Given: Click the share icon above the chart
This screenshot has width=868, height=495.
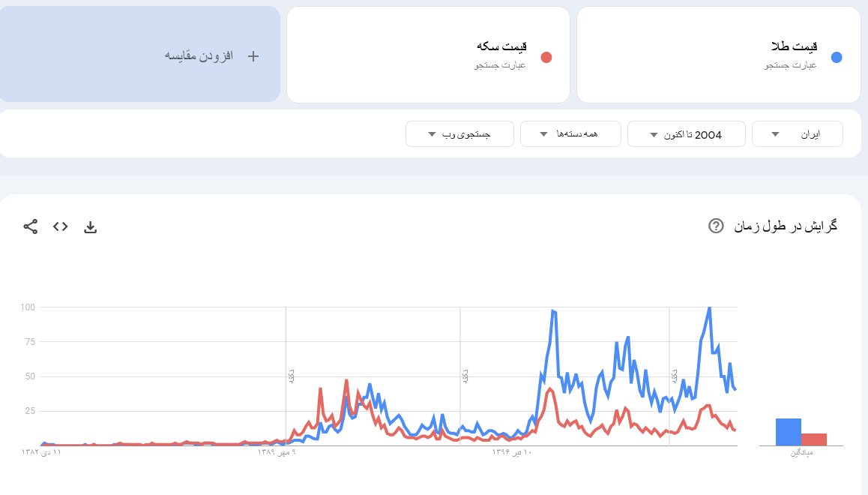Looking at the screenshot, I should point(31,226).
